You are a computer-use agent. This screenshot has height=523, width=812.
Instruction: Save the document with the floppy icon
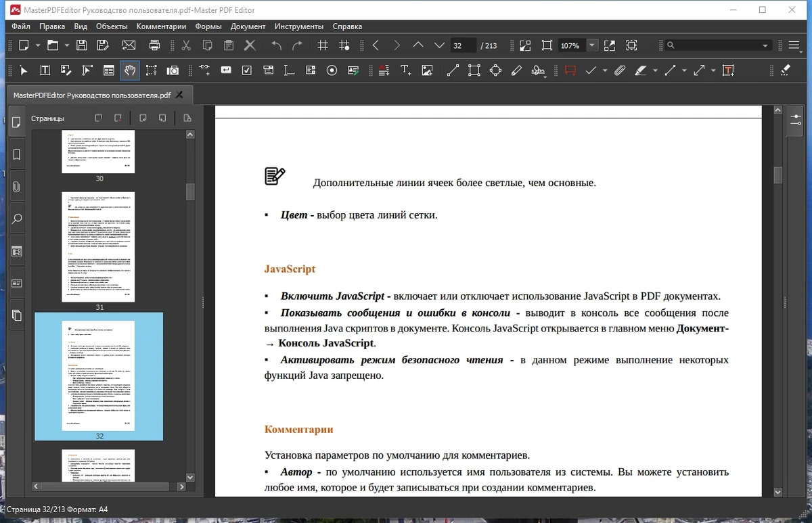click(x=82, y=45)
